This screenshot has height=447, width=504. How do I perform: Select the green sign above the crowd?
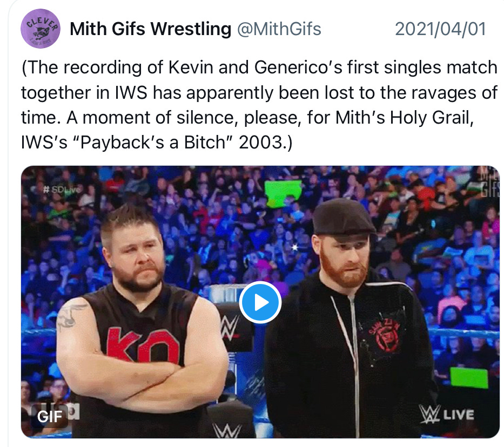pos(283,192)
